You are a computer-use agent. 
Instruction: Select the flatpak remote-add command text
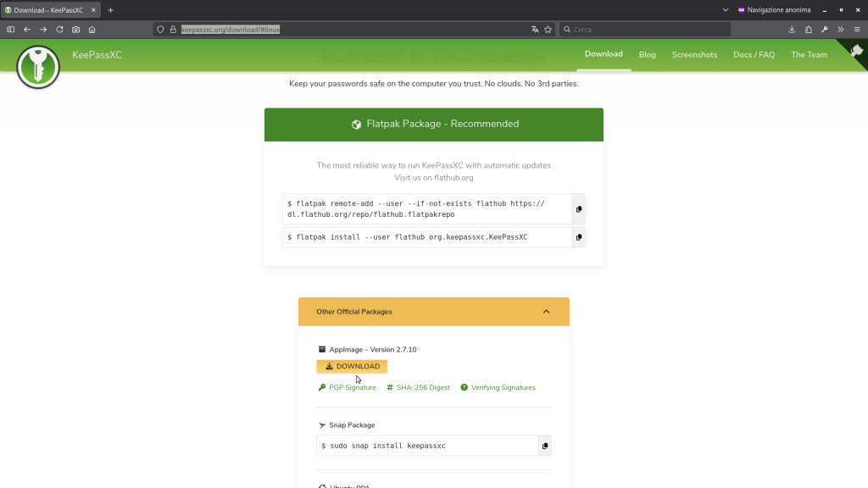click(415, 209)
